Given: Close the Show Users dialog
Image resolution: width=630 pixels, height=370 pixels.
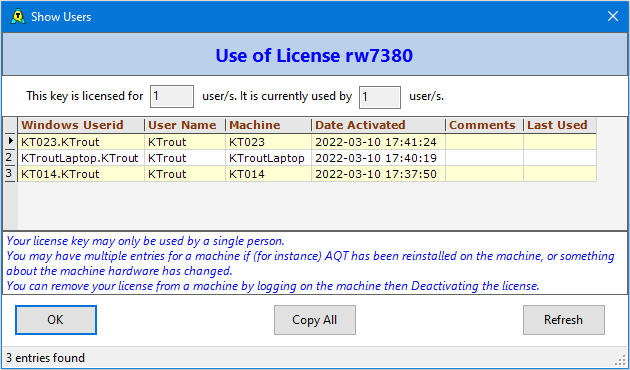Looking at the screenshot, I should click(x=613, y=16).
